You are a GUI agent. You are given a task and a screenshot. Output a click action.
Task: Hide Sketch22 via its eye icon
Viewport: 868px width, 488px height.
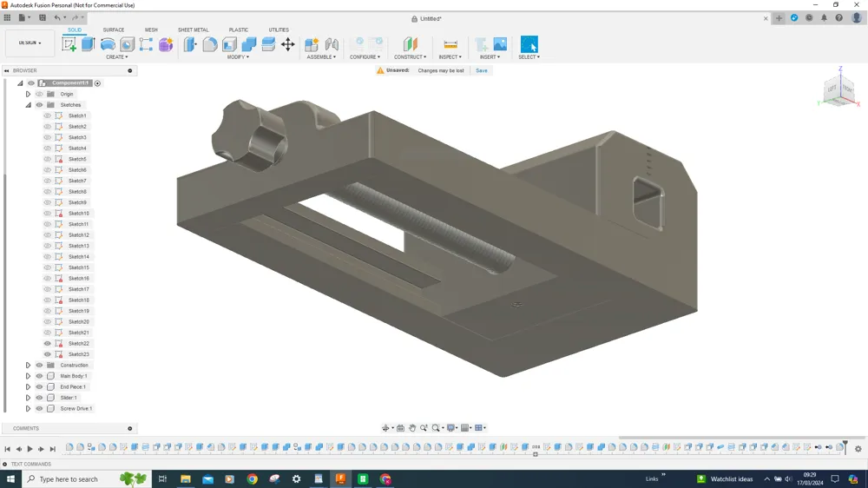(48, 344)
